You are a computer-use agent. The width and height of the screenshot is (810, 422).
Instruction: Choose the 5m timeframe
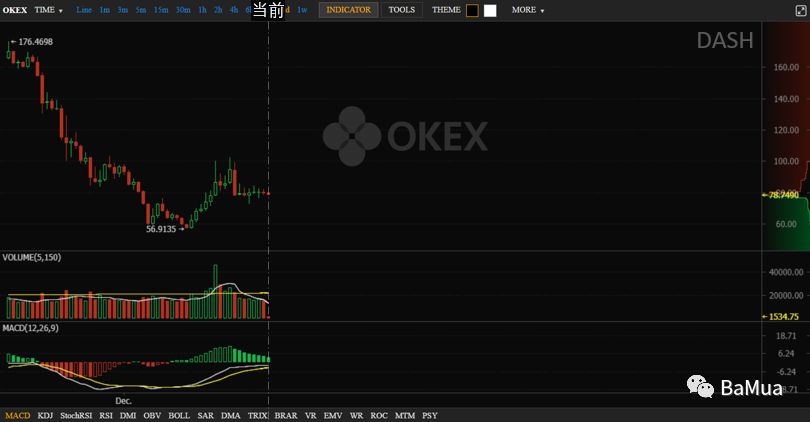click(x=141, y=10)
